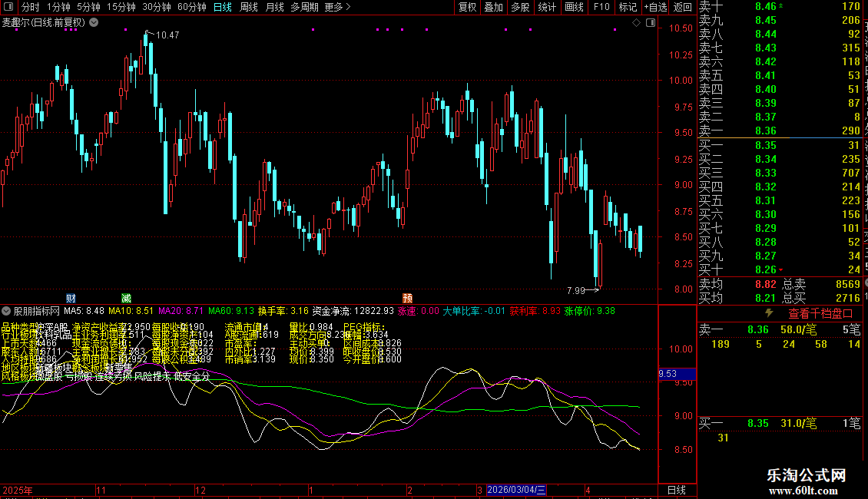Open the 统计 statistics tool
Viewport: 868px width, 499px height.
point(547,7)
